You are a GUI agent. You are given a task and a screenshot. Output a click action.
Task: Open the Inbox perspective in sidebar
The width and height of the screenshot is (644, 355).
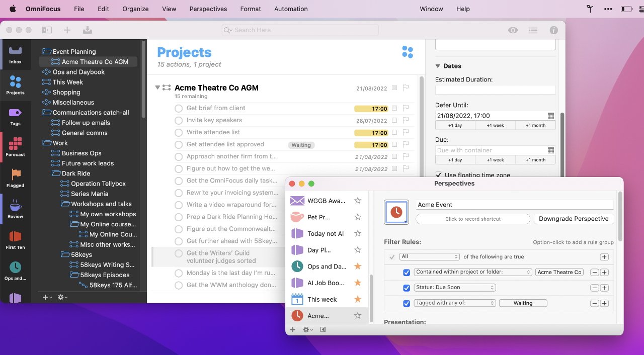[15, 54]
